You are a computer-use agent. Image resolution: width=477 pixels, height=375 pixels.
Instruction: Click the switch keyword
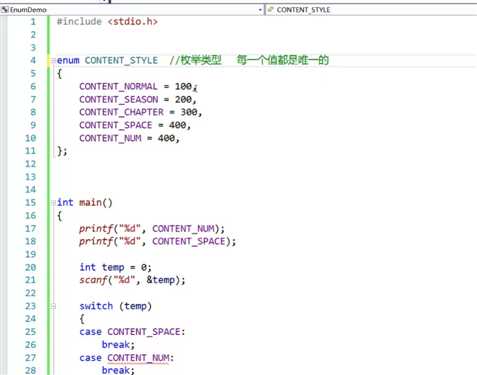pyautogui.click(x=96, y=306)
